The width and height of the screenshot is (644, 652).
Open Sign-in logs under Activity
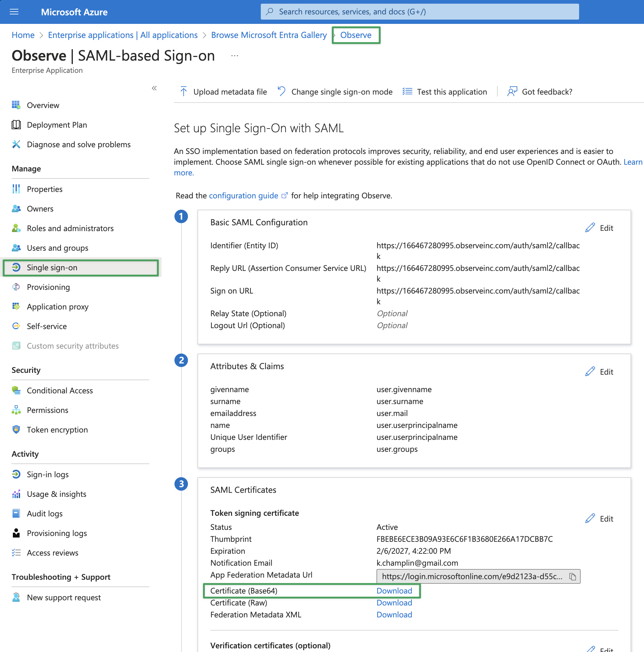pos(47,474)
